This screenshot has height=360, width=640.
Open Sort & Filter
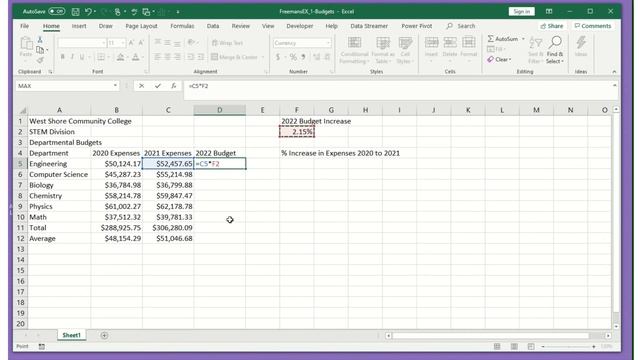coord(536,50)
